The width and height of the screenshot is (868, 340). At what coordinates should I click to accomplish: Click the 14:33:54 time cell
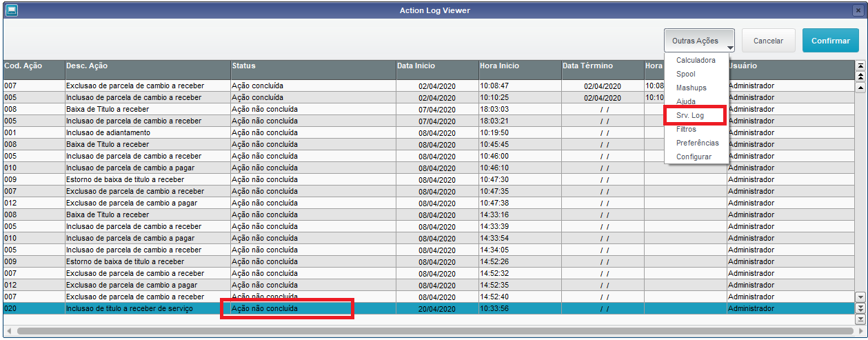(520, 238)
